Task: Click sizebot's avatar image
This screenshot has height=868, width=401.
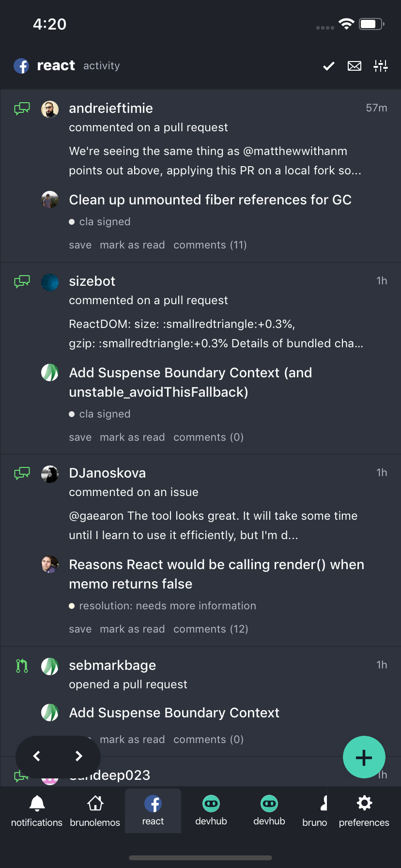Action: (x=50, y=281)
